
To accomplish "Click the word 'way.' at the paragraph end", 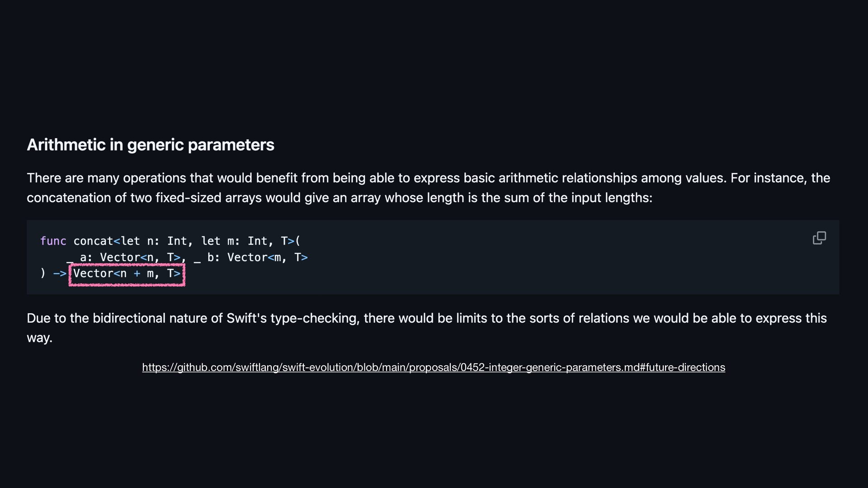I will [x=40, y=338].
